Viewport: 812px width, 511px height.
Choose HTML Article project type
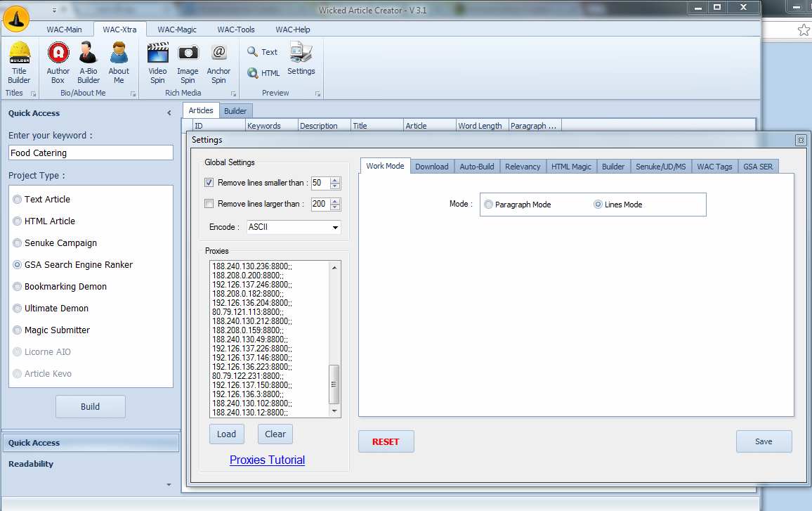(x=44, y=221)
